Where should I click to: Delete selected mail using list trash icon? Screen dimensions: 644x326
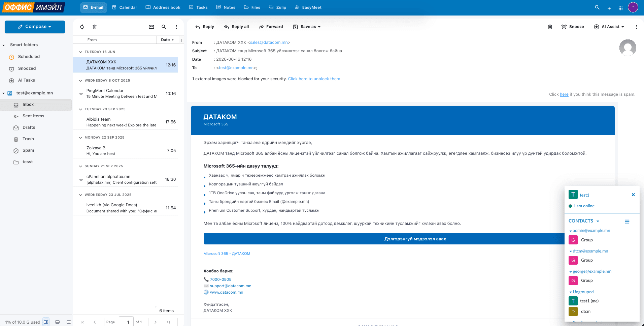tap(95, 27)
